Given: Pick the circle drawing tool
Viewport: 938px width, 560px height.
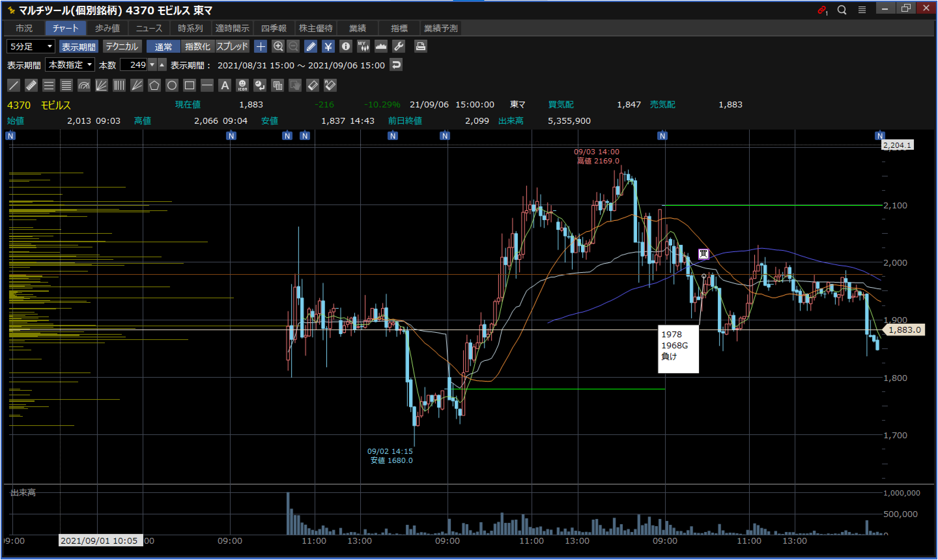Looking at the screenshot, I should click(172, 85).
